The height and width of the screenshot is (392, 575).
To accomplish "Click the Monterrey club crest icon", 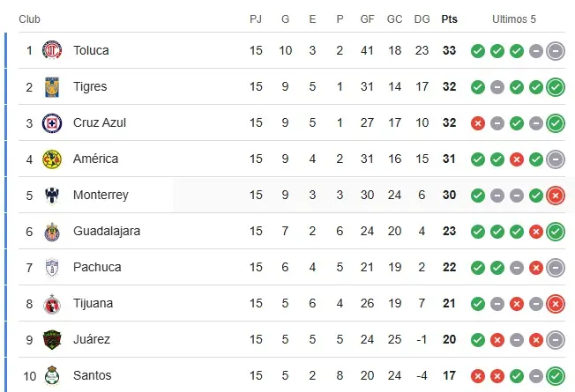I will (x=52, y=195).
